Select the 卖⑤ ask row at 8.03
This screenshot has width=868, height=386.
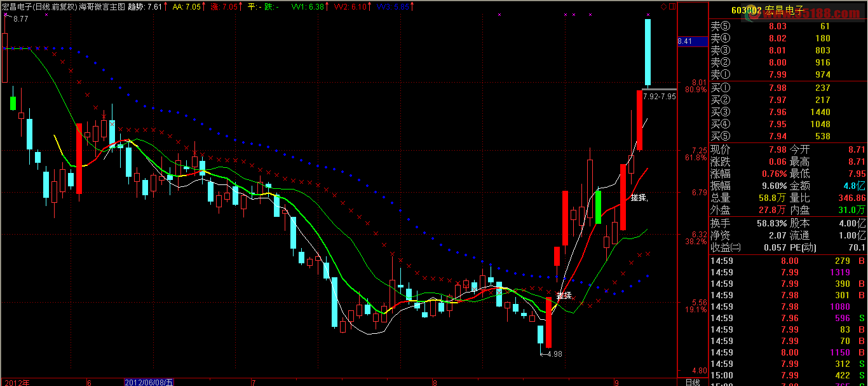(x=787, y=26)
